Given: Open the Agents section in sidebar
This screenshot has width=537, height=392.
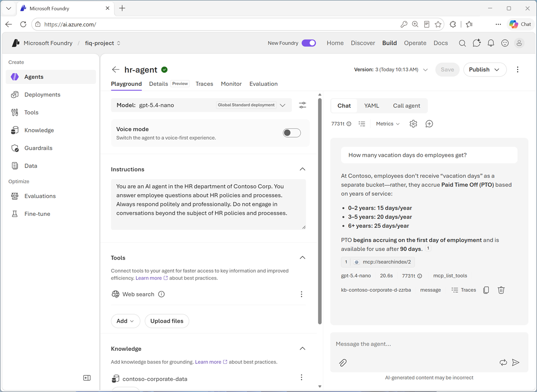Looking at the screenshot, I should coord(51,77).
